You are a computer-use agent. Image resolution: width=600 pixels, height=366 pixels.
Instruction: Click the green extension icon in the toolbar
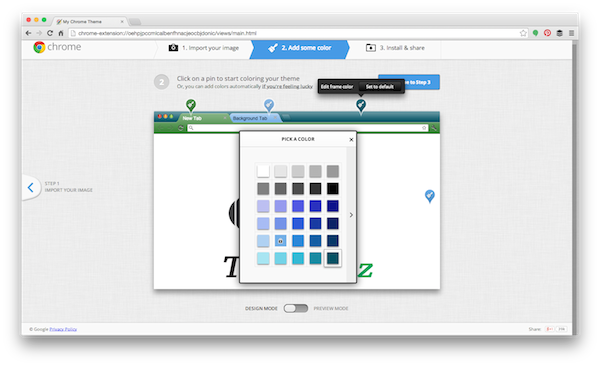(x=535, y=33)
